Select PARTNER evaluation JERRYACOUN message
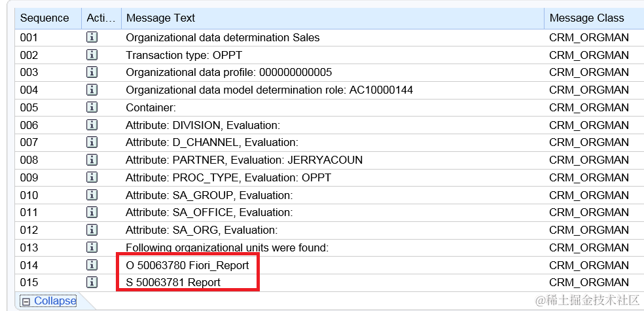 pos(244,160)
